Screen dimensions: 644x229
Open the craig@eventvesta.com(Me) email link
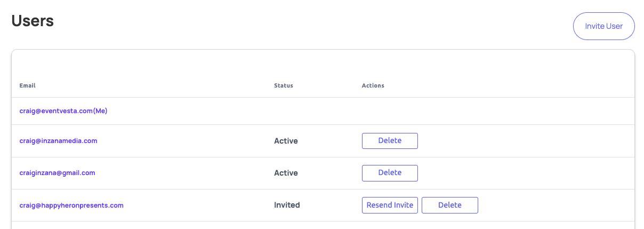pos(63,112)
